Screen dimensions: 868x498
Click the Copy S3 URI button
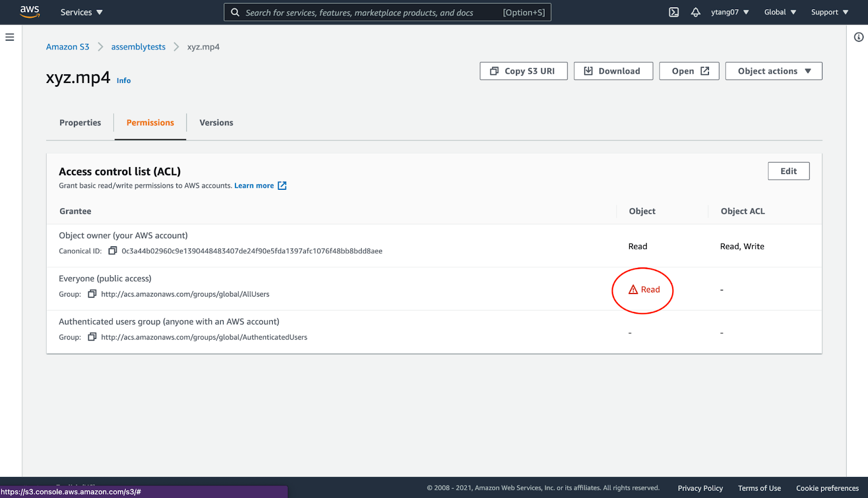(x=524, y=71)
